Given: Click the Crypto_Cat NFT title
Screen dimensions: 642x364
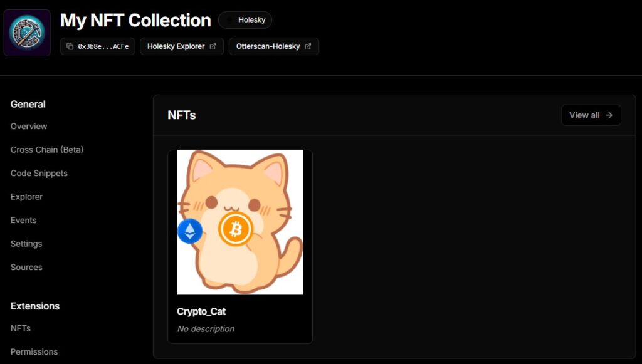Looking at the screenshot, I should pos(201,311).
